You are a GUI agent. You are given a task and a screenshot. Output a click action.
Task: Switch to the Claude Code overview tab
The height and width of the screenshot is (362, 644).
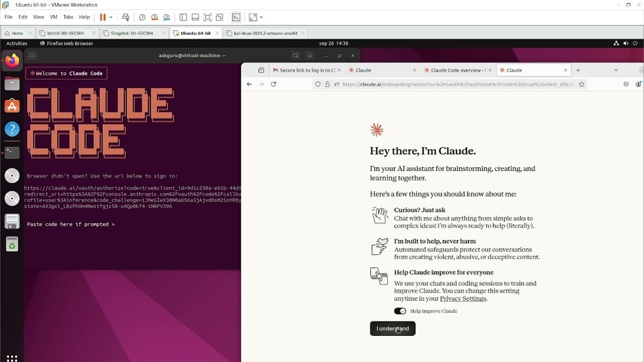(x=457, y=70)
